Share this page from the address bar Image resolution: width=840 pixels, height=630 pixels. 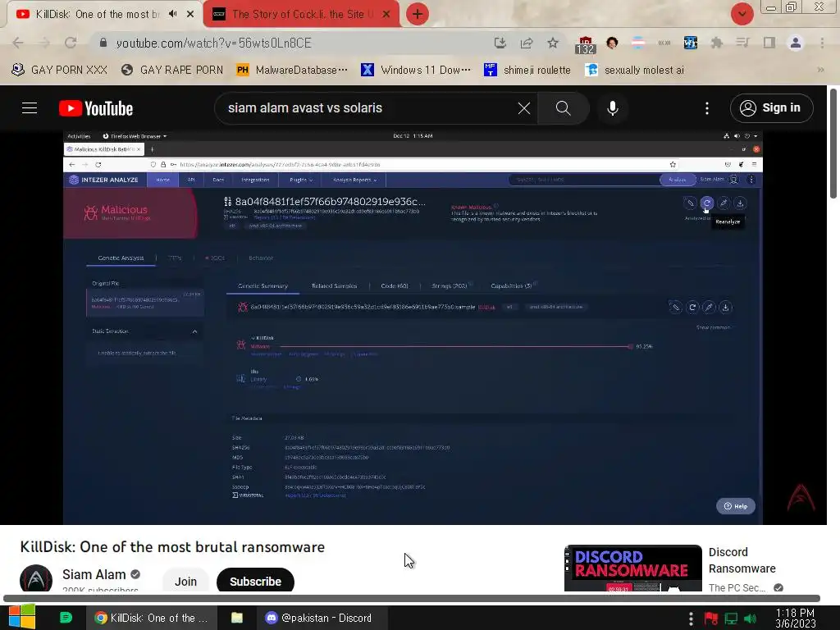click(x=527, y=43)
